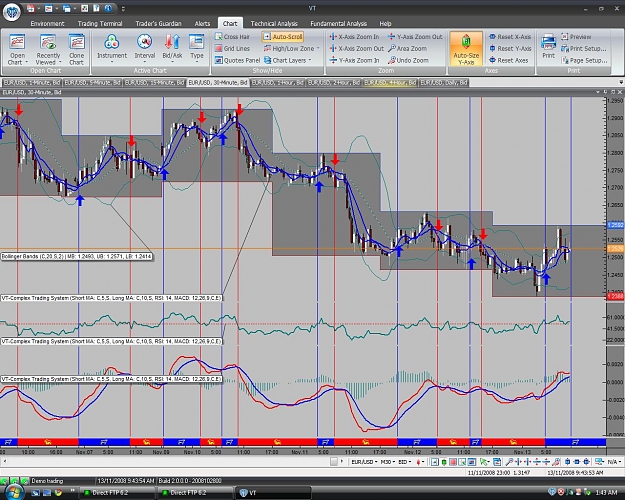Select the EUR/USD 5-Minute chart tab

[x=92, y=83]
